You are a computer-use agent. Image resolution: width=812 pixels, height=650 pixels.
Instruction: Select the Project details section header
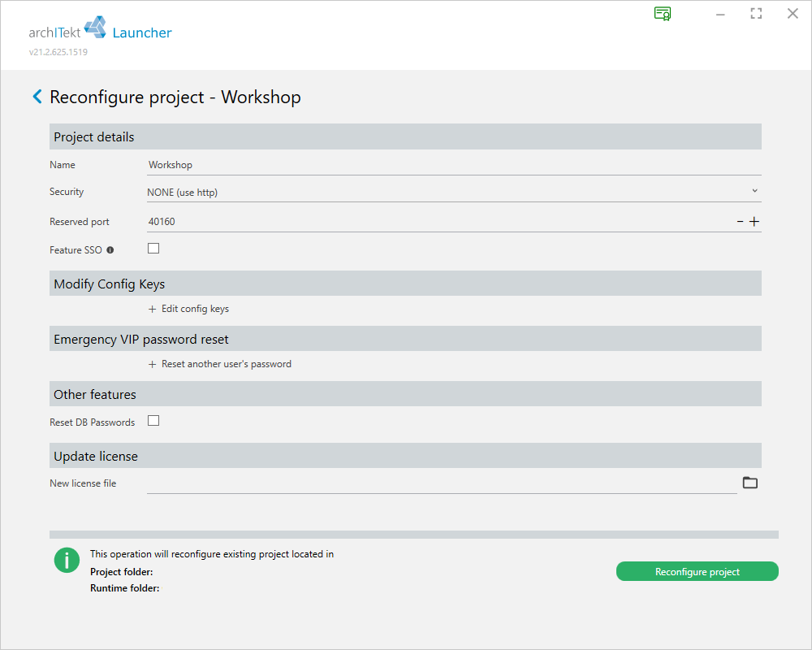tap(405, 136)
